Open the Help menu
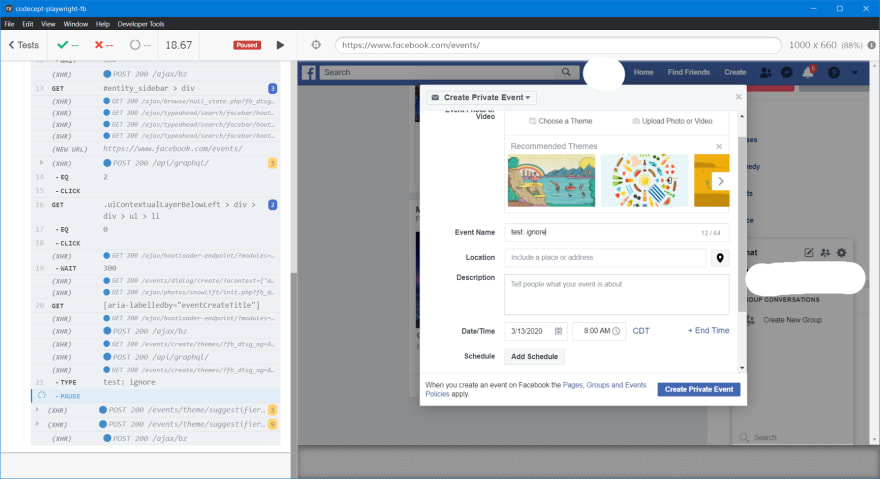 pyautogui.click(x=103, y=24)
